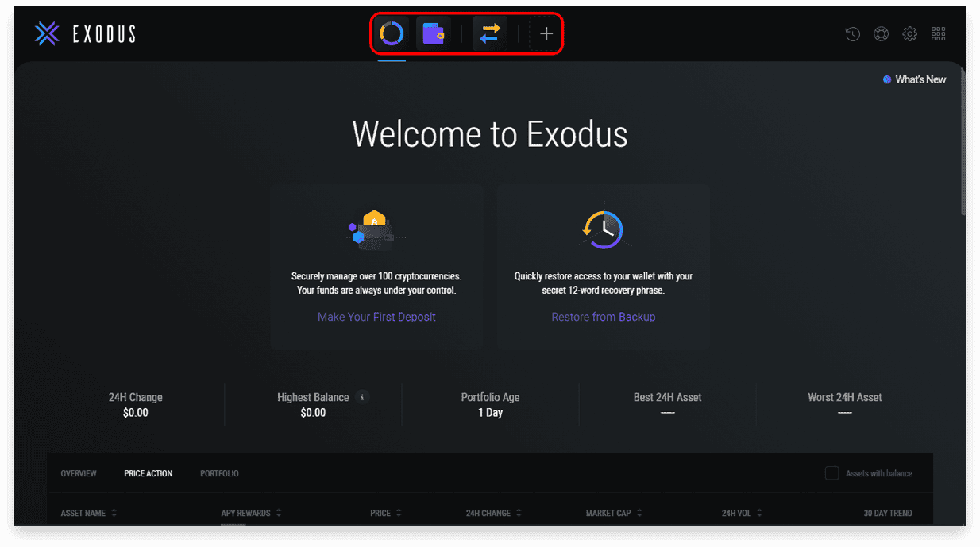Image resolution: width=980 pixels, height=547 pixels.
Task: Sort by 24H Change column
Action: click(x=493, y=513)
